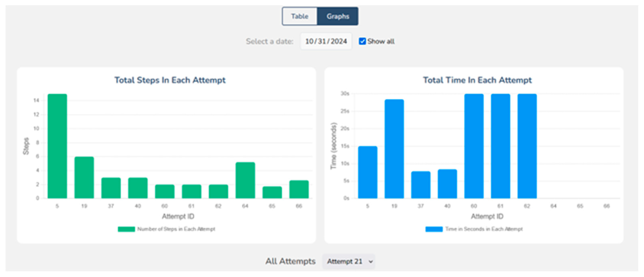Click the green steps bar for attempt 62
The height and width of the screenshot is (277, 644).
pos(219,191)
